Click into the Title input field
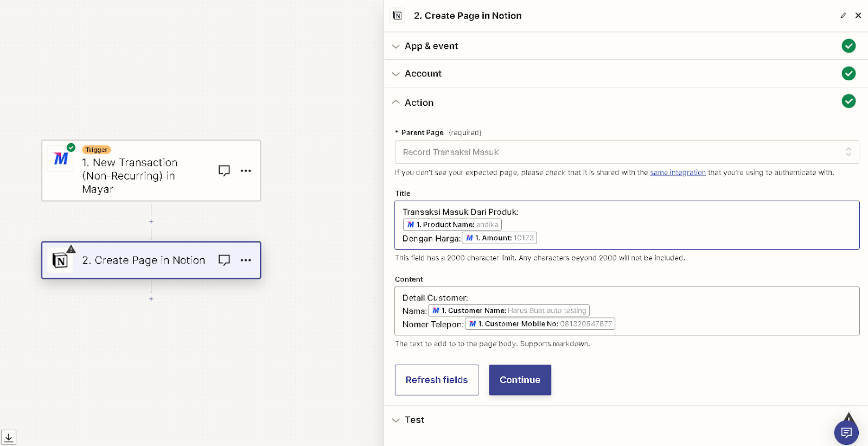This screenshot has width=868, height=446. coord(627,225)
